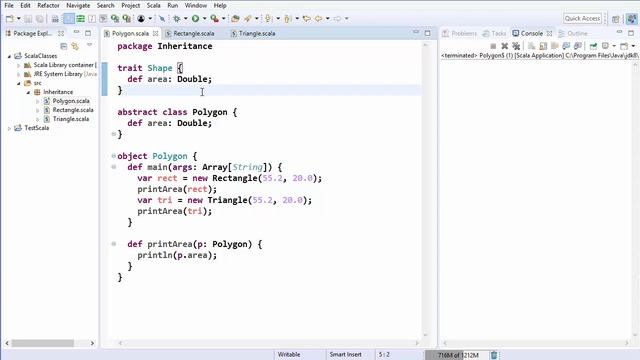Viewport: 640px width, 360px height.
Task: Switch to the Problems view tab
Action: click(460, 33)
